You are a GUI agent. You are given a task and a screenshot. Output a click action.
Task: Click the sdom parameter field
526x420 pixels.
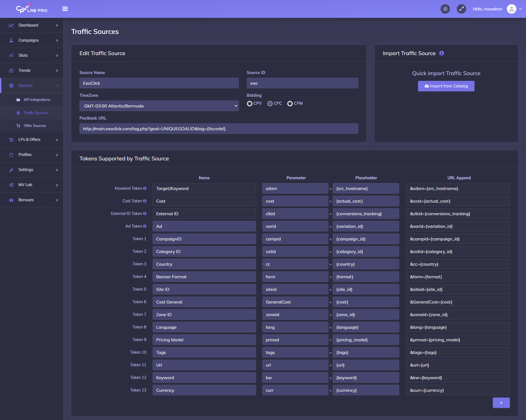coord(295,188)
